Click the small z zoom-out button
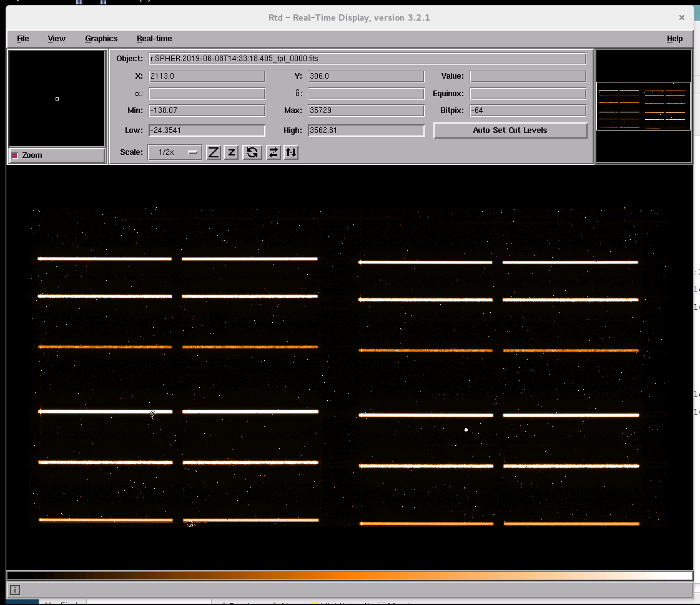The height and width of the screenshot is (605, 700). coord(231,152)
